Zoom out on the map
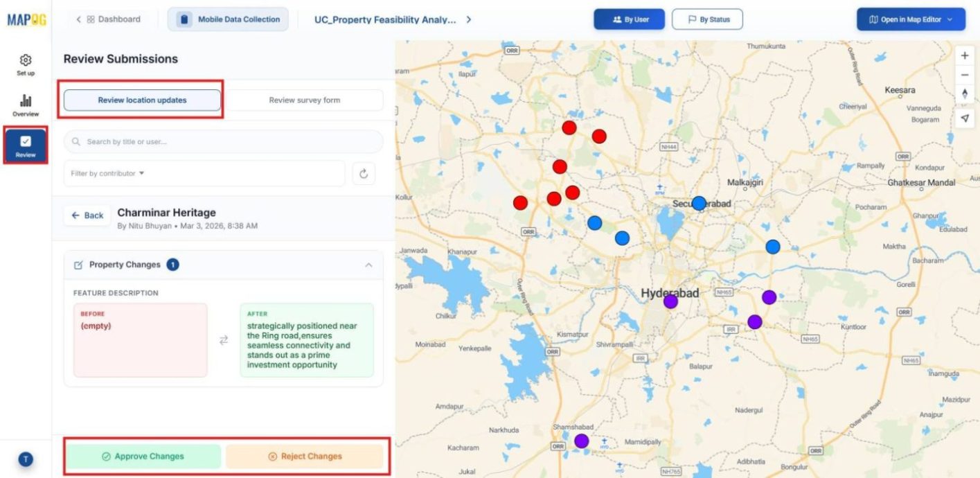The height and width of the screenshot is (478, 980). pos(964,73)
